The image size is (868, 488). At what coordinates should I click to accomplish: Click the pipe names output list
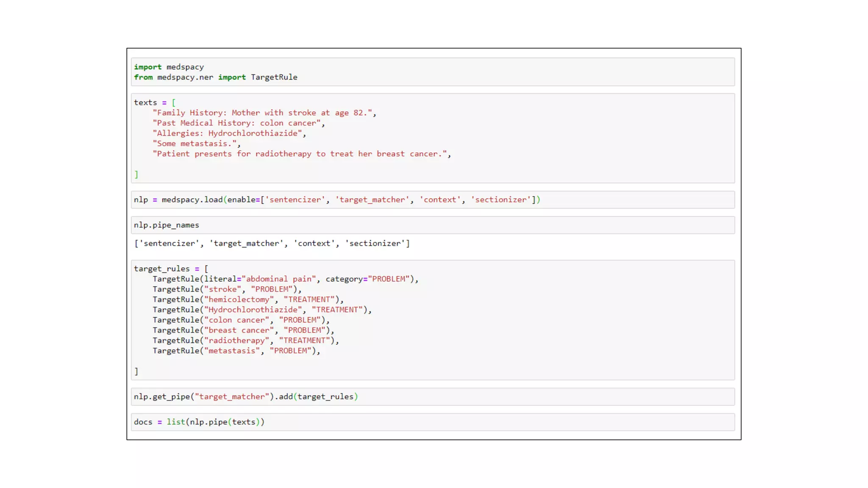coord(272,244)
